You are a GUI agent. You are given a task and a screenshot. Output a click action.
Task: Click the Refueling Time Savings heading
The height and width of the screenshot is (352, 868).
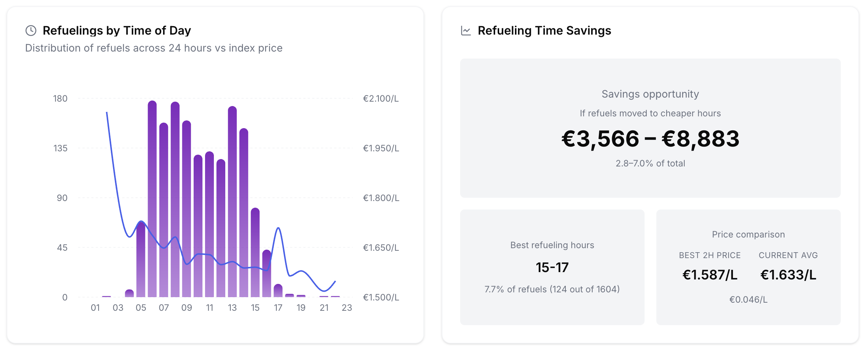click(x=544, y=31)
